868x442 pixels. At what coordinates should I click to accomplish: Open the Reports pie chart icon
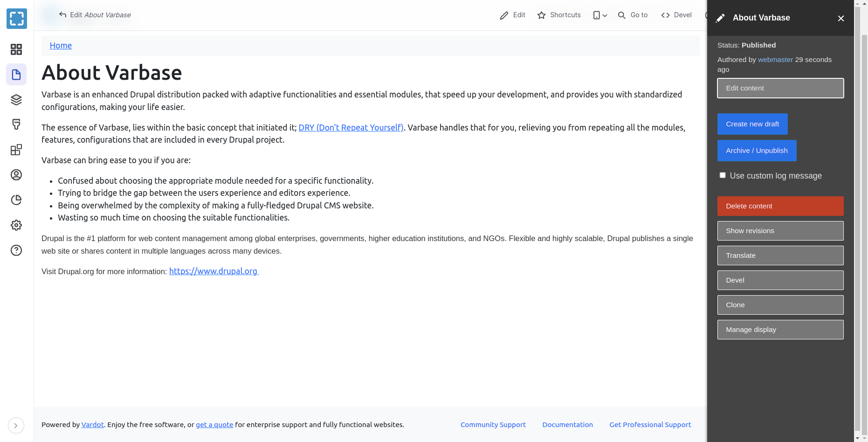click(16, 200)
